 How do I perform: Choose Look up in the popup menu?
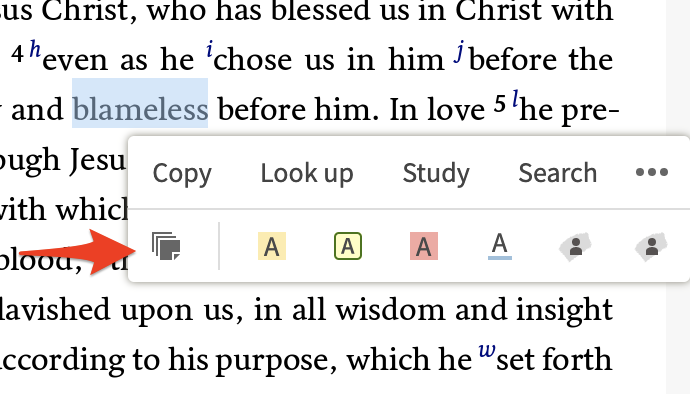[x=307, y=173]
